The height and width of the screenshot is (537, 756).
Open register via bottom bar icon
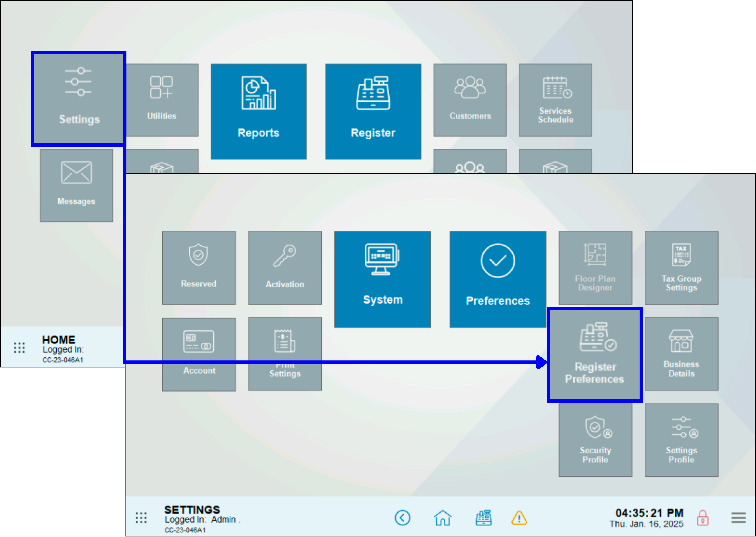[x=483, y=518]
